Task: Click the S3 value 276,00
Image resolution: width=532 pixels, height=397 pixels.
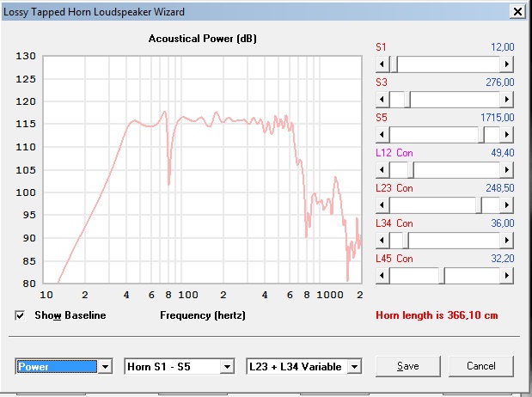Action: [500, 82]
